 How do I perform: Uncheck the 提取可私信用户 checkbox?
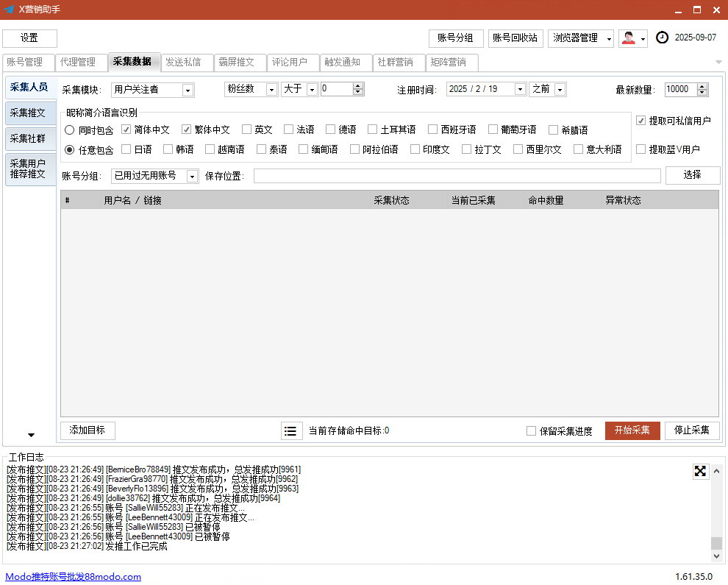(641, 121)
